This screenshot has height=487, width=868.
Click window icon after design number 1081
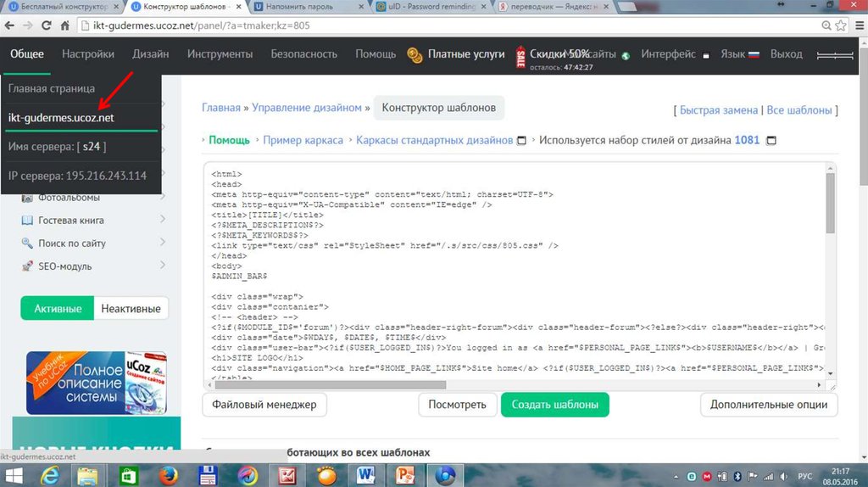pos(771,141)
